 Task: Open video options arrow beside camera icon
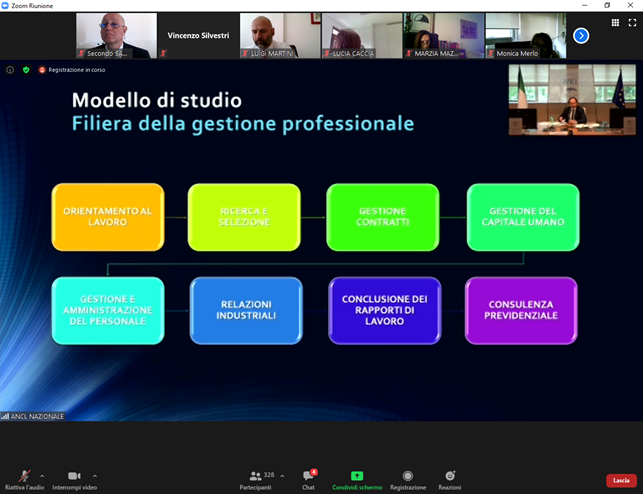tap(95, 476)
